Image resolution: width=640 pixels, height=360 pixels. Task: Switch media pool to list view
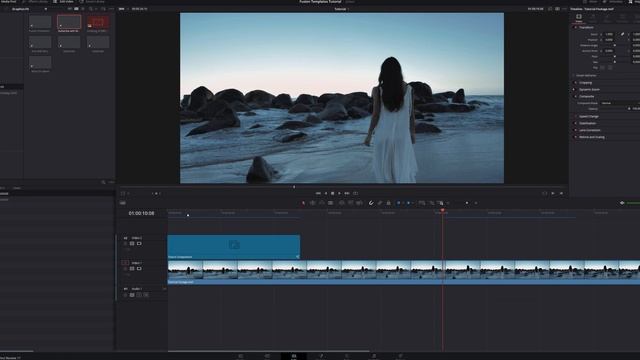point(83,9)
